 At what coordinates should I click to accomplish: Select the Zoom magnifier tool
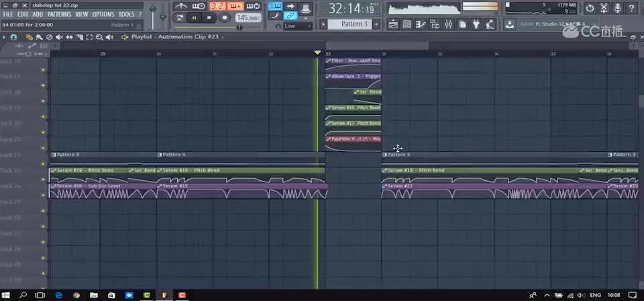click(99, 37)
